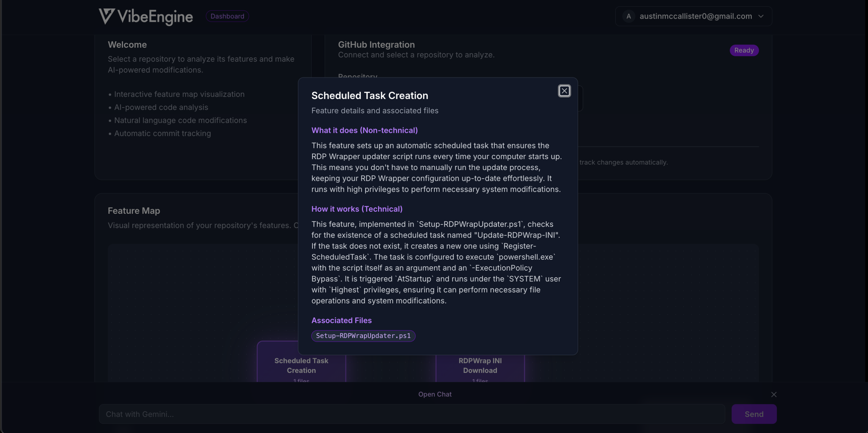Click the Associated Files heading
This screenshot has height=433, width=868.
click(341, 320)
